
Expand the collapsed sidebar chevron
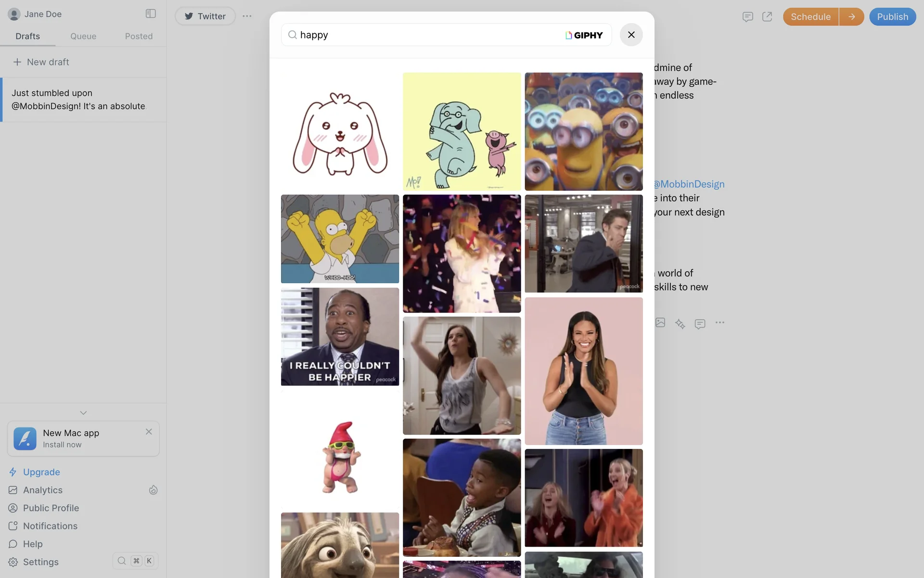pyautogui.click(x=83, y=413)
